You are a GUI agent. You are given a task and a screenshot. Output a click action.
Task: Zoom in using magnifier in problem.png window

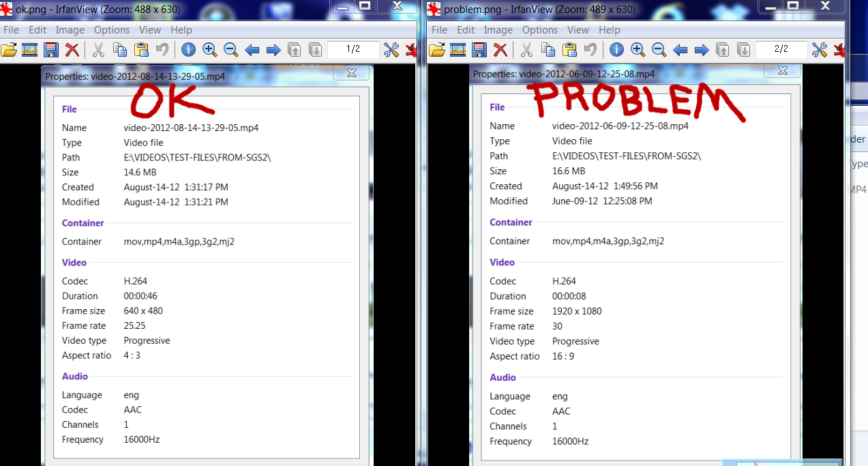638,50
